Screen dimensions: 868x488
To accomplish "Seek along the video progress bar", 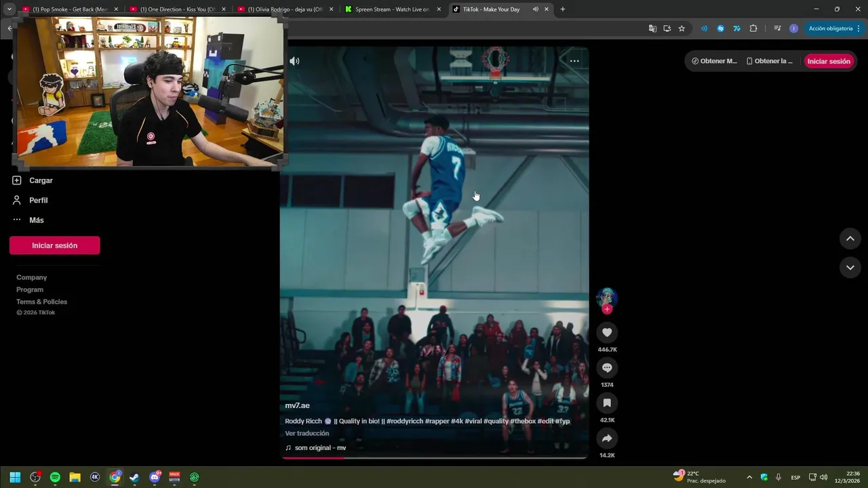I will [434, 458].
